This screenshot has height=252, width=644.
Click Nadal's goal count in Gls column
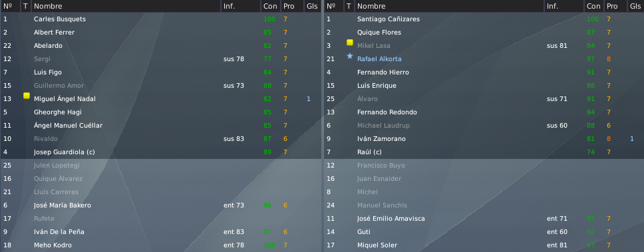[x=309, y=99]
